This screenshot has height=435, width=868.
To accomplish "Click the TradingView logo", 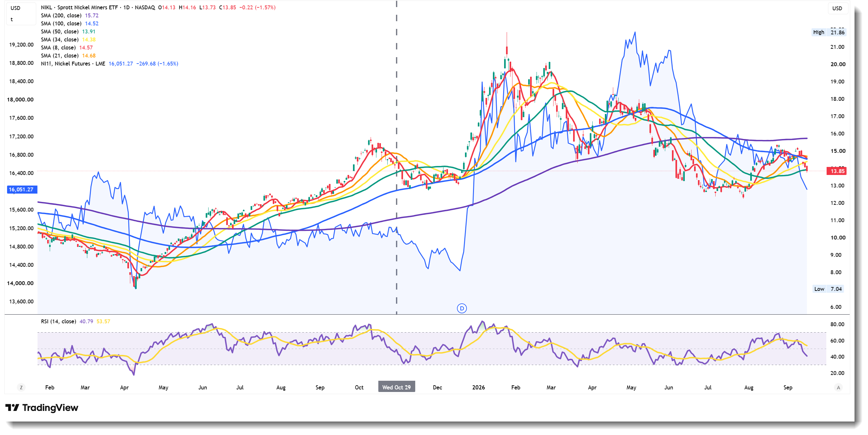I will click(42, 408).
